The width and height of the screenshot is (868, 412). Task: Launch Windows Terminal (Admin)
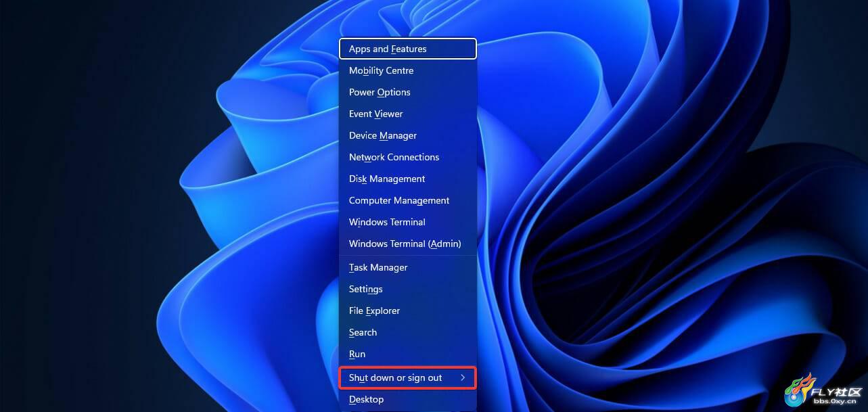tap(408, 244)
